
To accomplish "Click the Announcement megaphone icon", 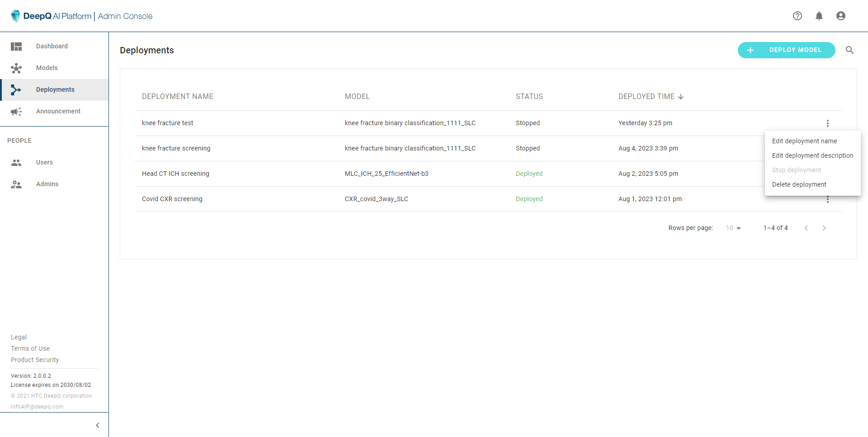I will (16, 112).
